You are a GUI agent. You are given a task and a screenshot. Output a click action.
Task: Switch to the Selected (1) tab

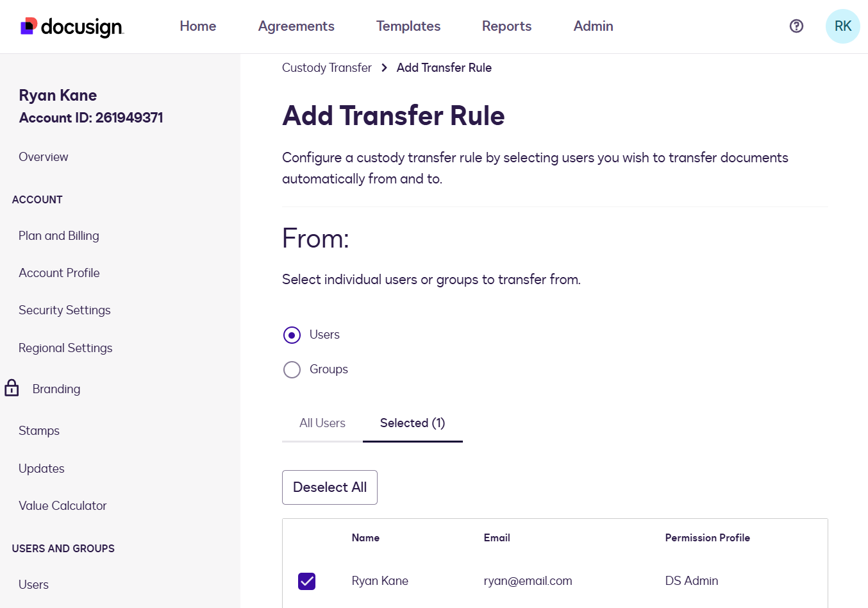tap(413, 423)
